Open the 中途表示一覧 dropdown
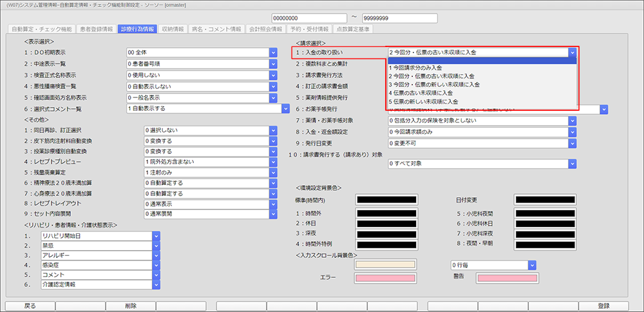Viewport: 644px width, 312px height. (x=273, y=64)
